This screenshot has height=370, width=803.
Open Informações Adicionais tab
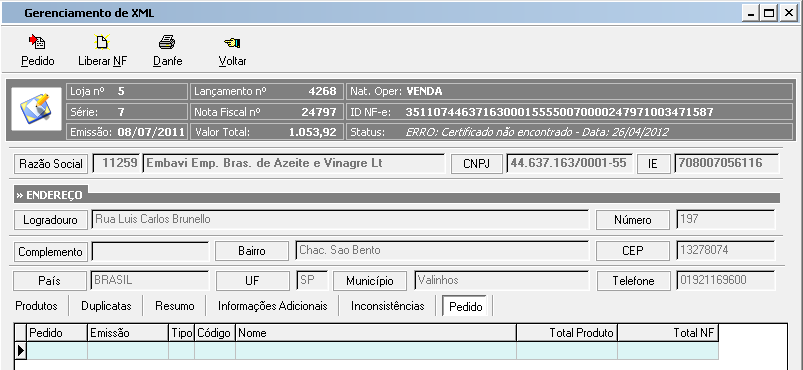pyautogui.click(x=272, y=306)
